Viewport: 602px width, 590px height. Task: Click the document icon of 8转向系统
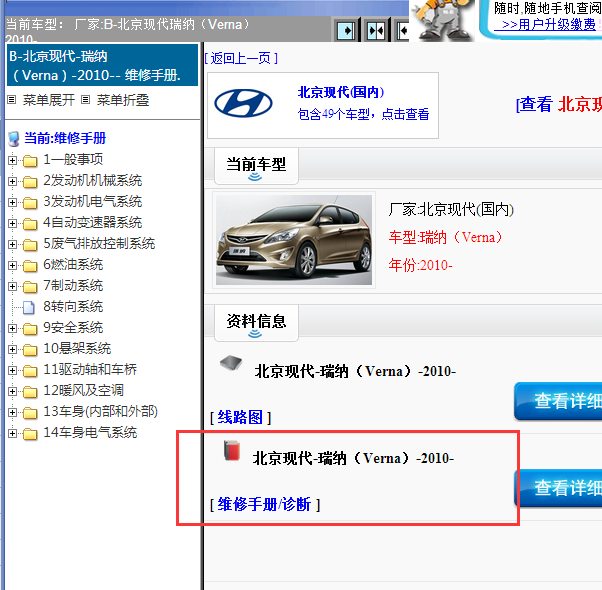tap(29, 307)
